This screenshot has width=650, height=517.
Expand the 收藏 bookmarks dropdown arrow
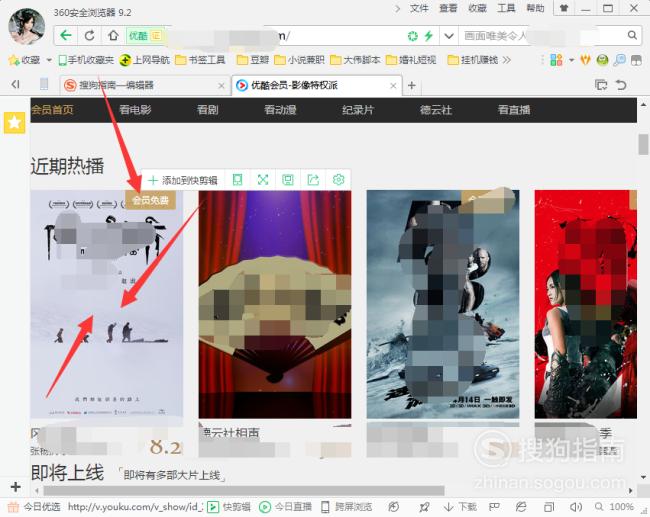(x=49, y=61)
